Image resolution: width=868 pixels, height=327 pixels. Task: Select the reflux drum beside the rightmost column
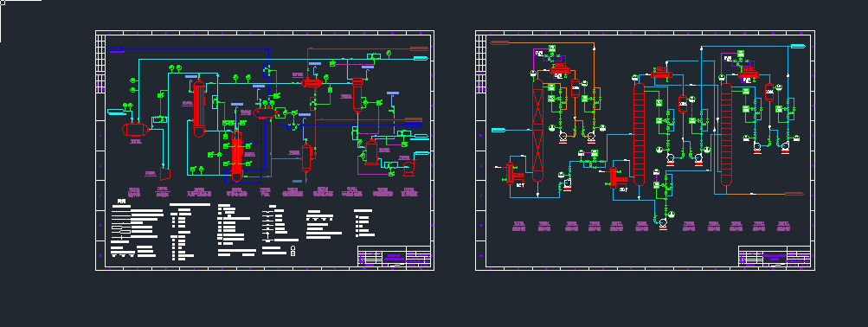point(769,92)
